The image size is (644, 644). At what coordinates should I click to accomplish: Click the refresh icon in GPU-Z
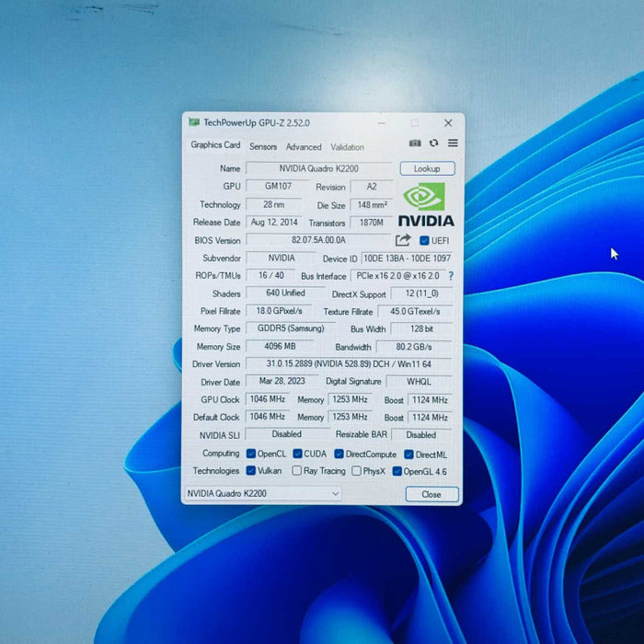click(x=433, y=143)
